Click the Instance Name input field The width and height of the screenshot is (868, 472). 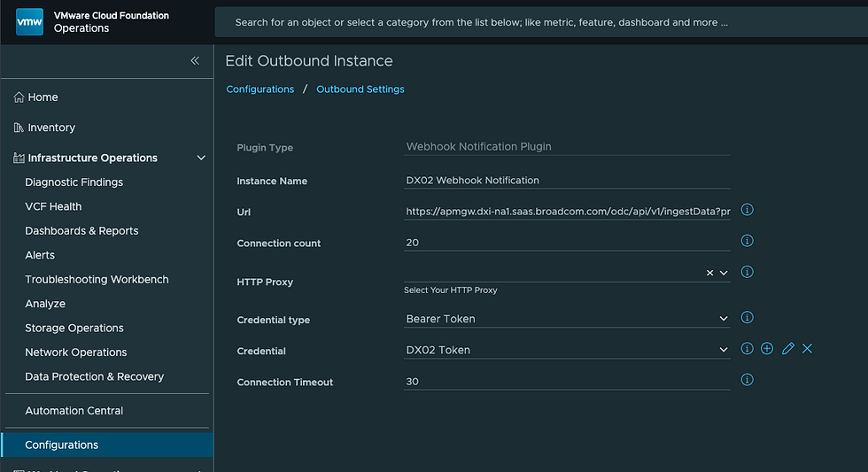pyautogui.click(x=567, y=180)
